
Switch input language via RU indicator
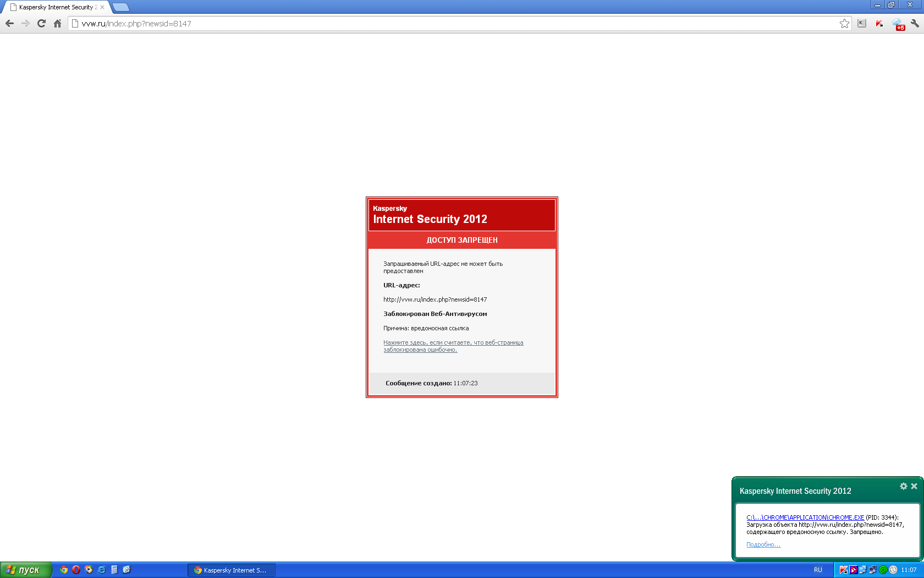click(x=818, y=570)
